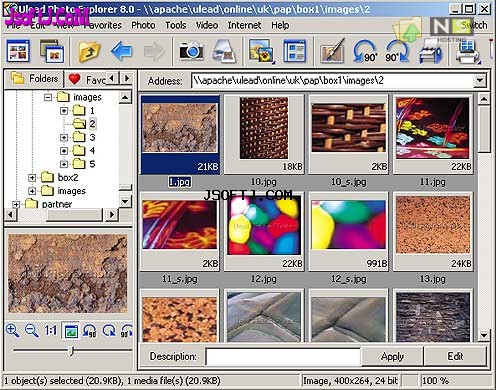Expand the partner folder node
Viewport: 496px width, 390px height.
[x=16, y=204]
